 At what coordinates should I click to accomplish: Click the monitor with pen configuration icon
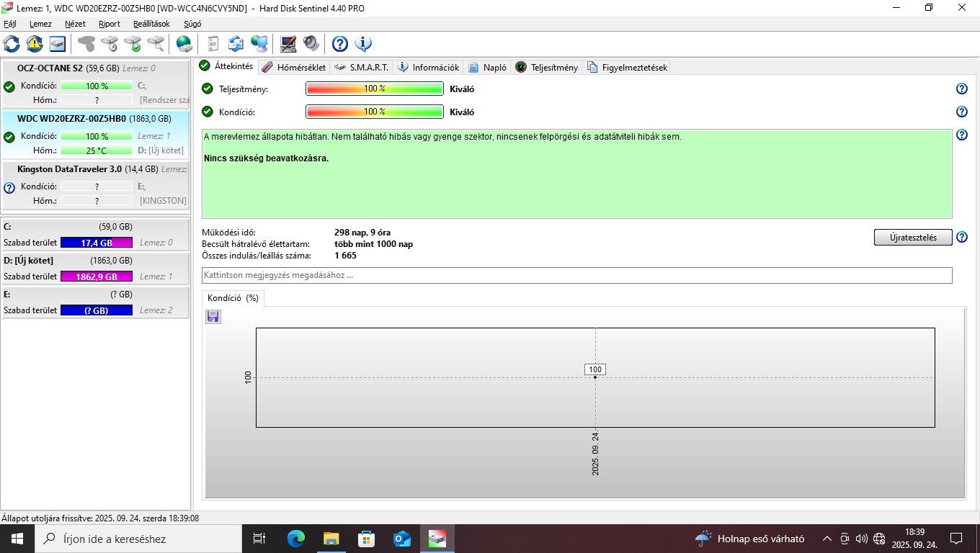pos(288,44)
